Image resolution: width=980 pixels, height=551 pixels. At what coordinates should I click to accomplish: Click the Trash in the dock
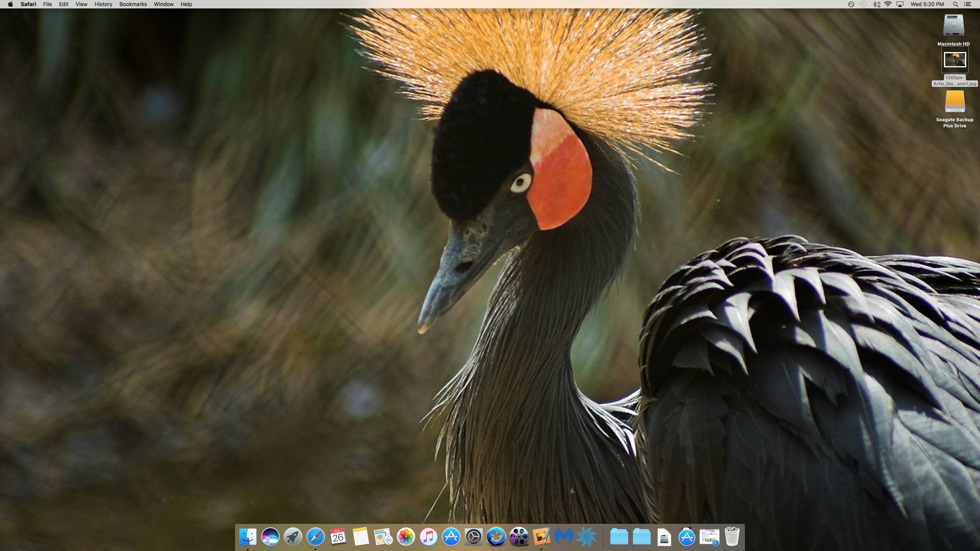click(732, 536)
